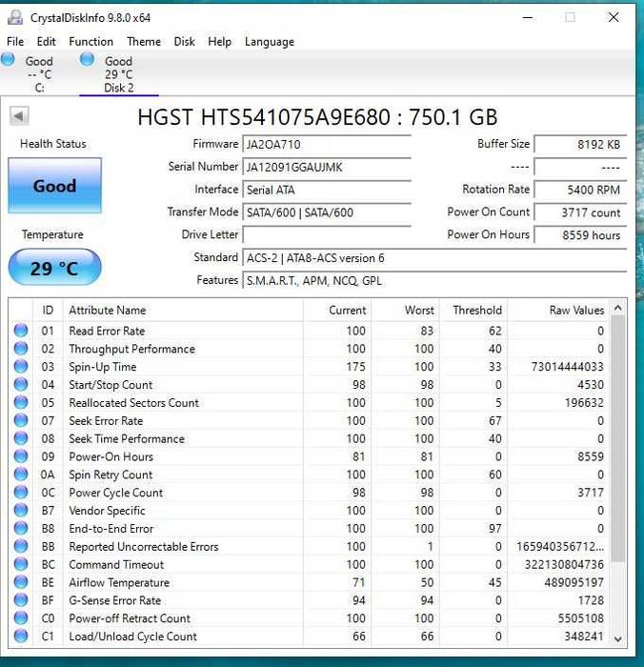Screen dimensions: 644x667
Task: Open the Function menu
Action: [x=91, y=42]
